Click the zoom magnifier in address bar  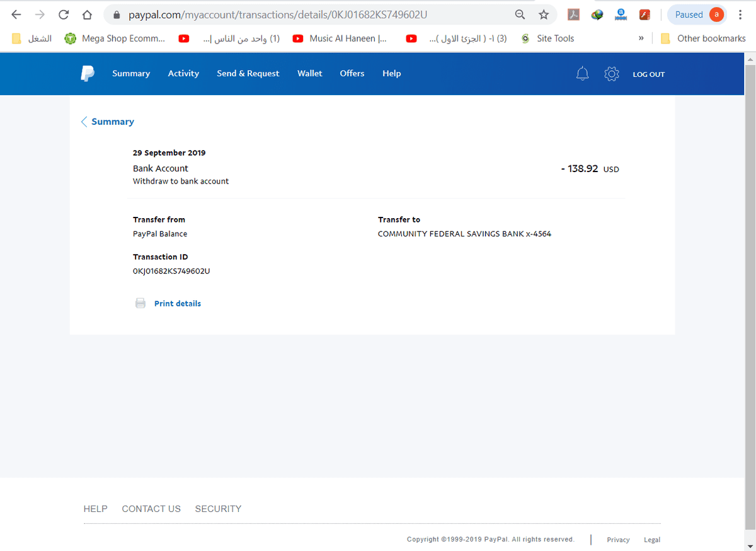[520, 14]
